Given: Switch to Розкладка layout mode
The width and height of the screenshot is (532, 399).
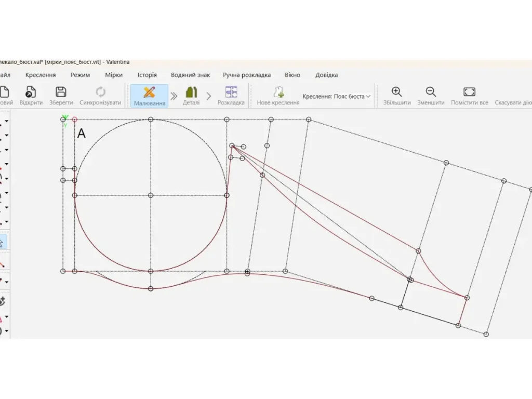Looking at the screenshot, I should point(231,95).
